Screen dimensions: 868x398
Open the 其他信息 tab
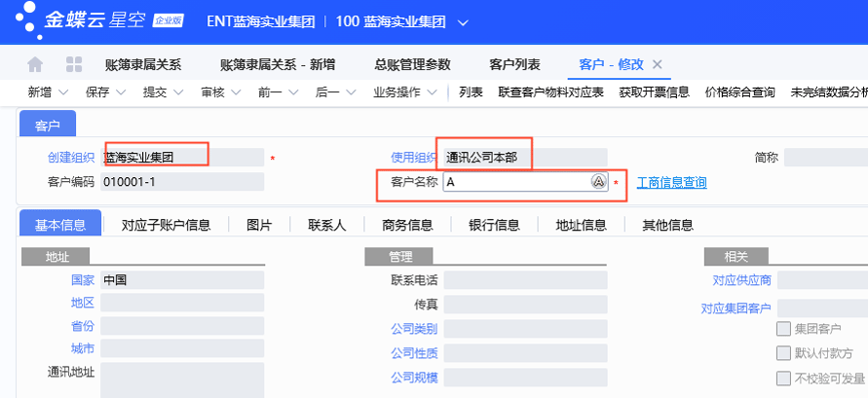667,225
